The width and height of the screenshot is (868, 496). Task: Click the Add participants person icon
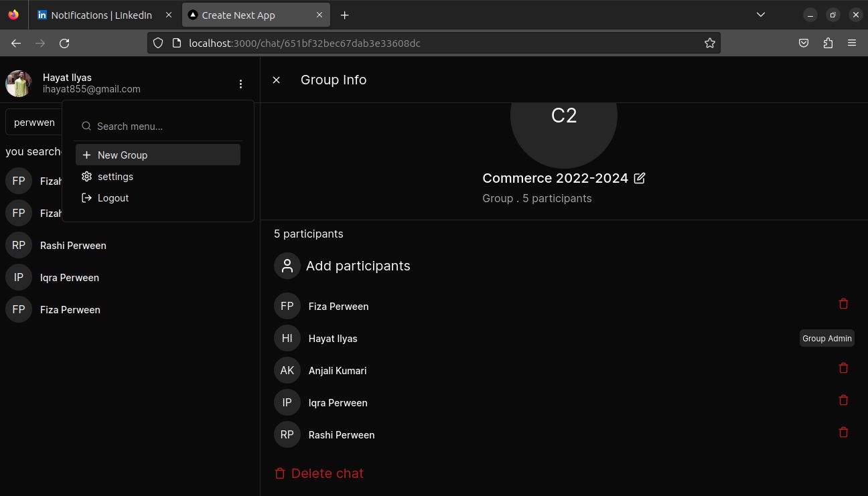[287, 266]
